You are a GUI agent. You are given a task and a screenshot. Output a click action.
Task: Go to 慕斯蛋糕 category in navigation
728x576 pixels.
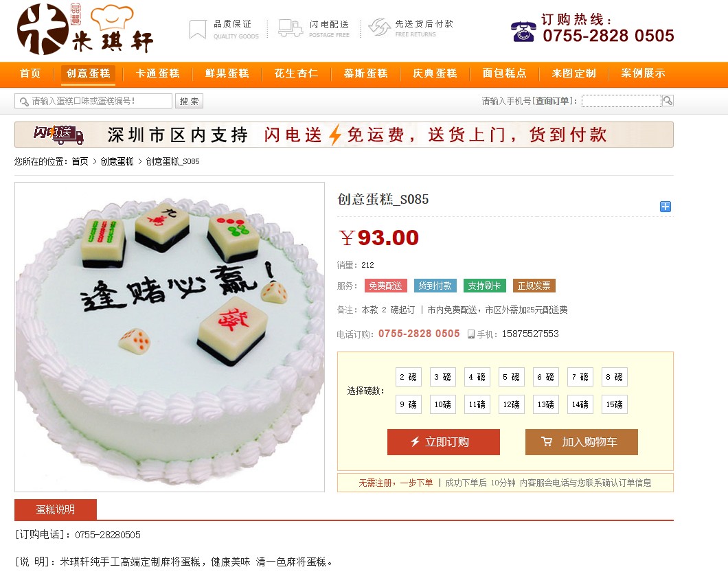[x=366, y=73]
